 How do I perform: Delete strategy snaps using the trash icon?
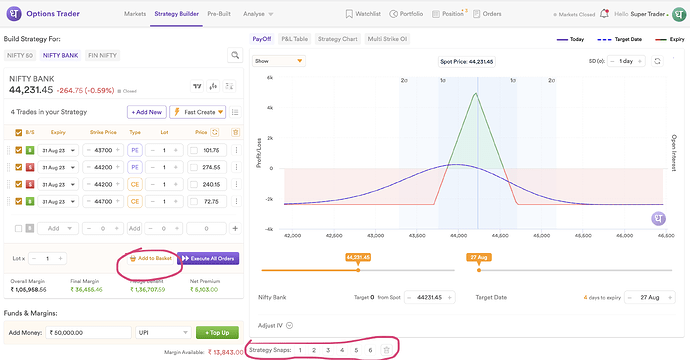[386, 350]
